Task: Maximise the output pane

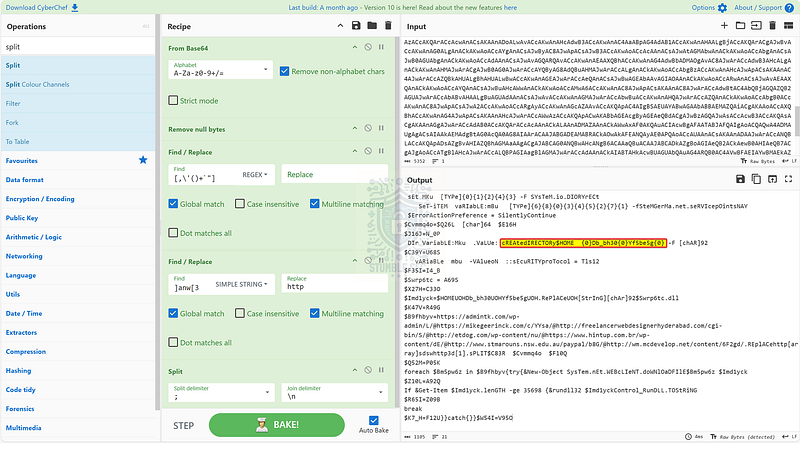Action: pyautogui.click(x=788, y=179)
